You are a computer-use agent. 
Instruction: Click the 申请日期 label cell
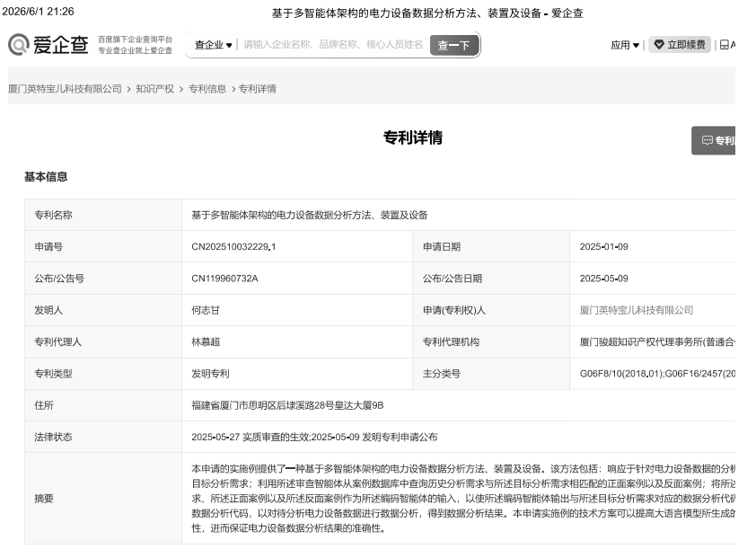pyautogui.click(x=491, y=246)
